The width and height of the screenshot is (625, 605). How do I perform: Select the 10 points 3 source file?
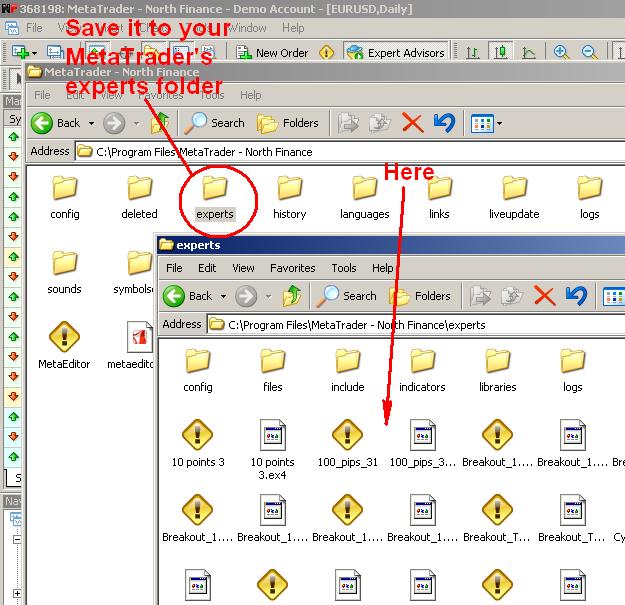pos(198,443)
